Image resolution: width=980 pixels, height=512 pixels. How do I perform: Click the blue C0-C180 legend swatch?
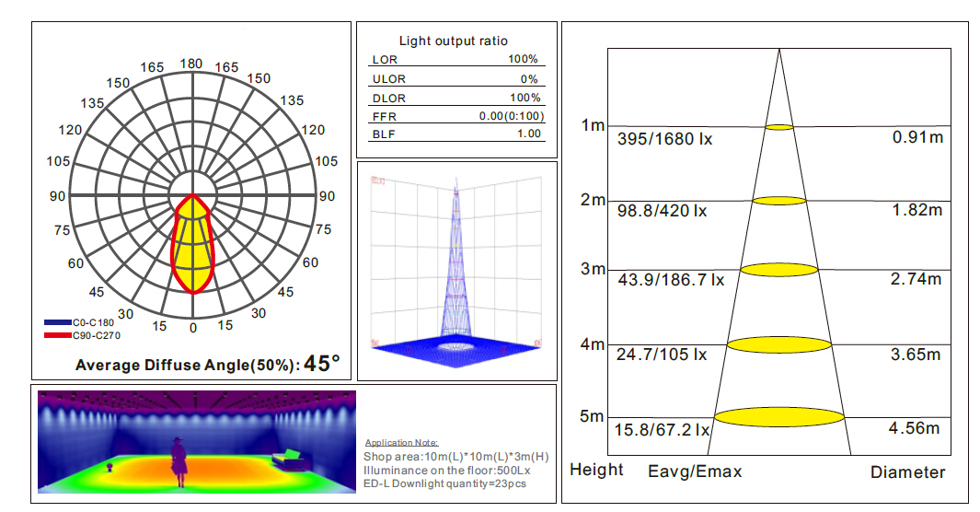pyautogui.click(x=57, y=323)
